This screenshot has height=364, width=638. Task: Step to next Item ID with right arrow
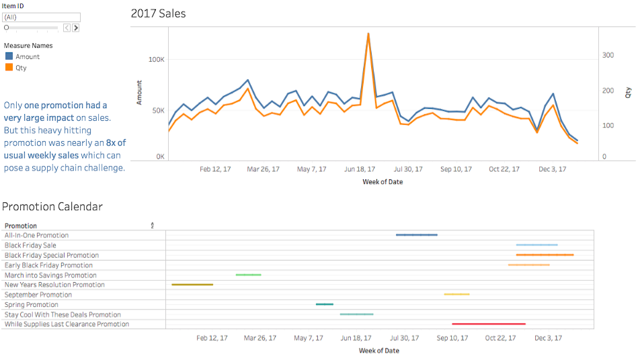point(76,28)
